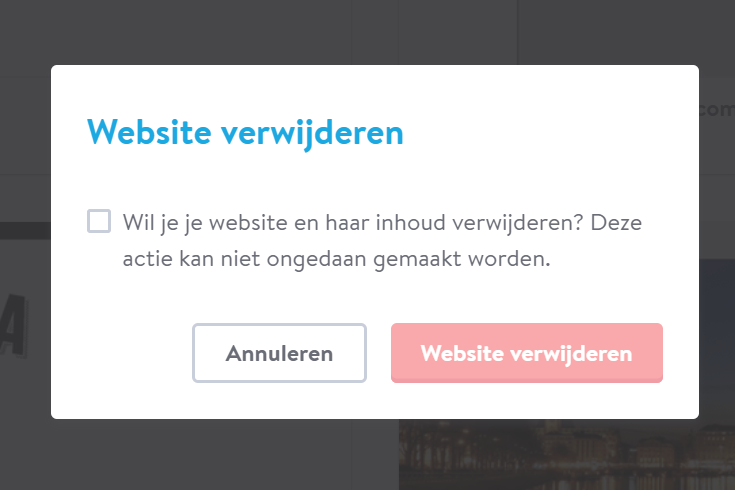Image resolution: width=735 pixels, height=490 pixels.
Task: Click the dark horizontal bar left of dialog
Action: (25, 230)
